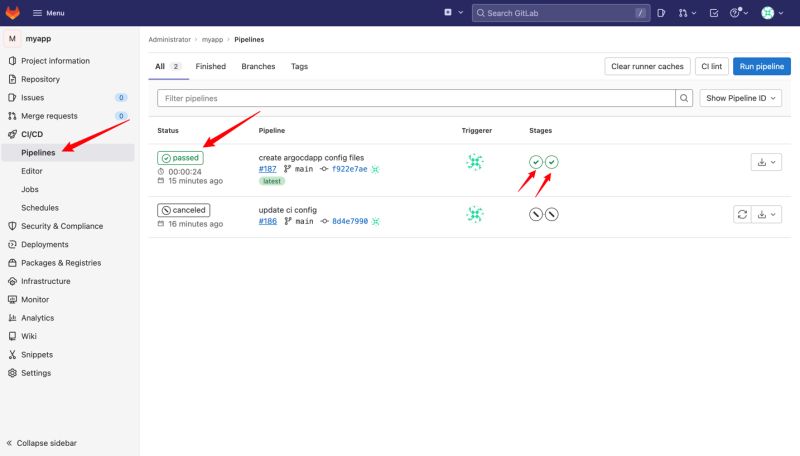Open Schedules under CI/CD
Viewport: 800px width, 456px height.
click(40, 208)
